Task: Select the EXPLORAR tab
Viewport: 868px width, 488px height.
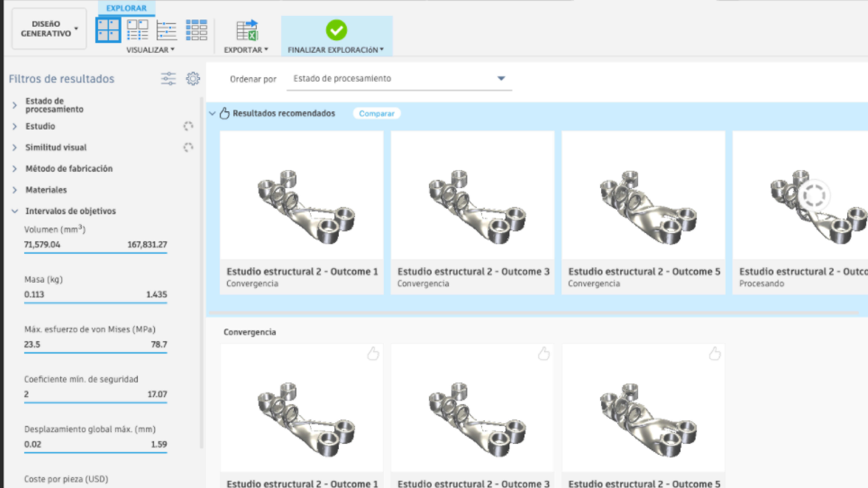Action: click(x=126, y=8)
